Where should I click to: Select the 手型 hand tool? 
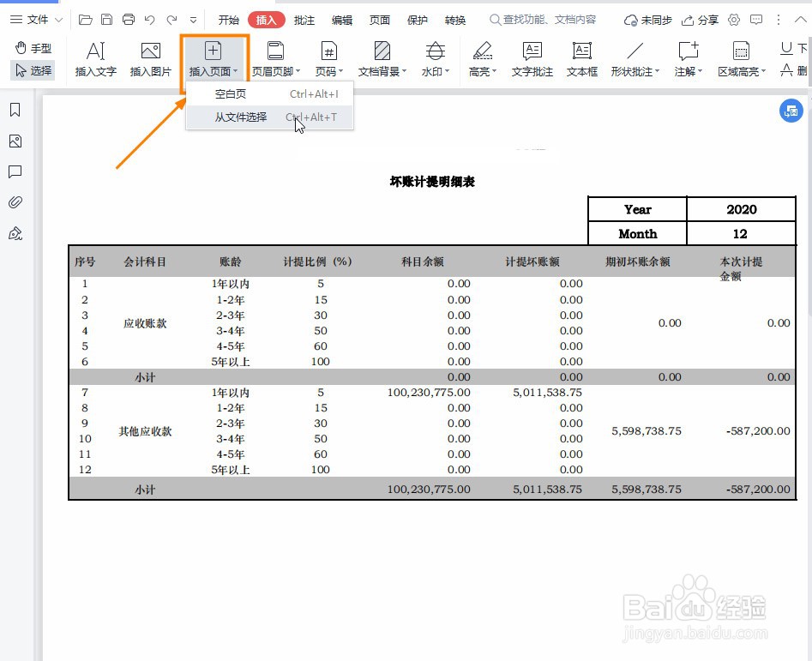click(33, 48)
